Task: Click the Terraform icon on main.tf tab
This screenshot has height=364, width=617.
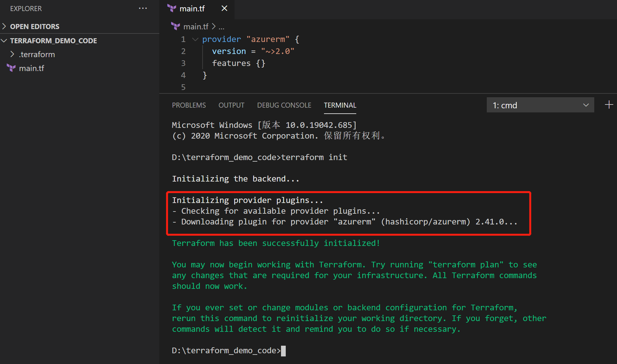Action: [x=172, y=9]
